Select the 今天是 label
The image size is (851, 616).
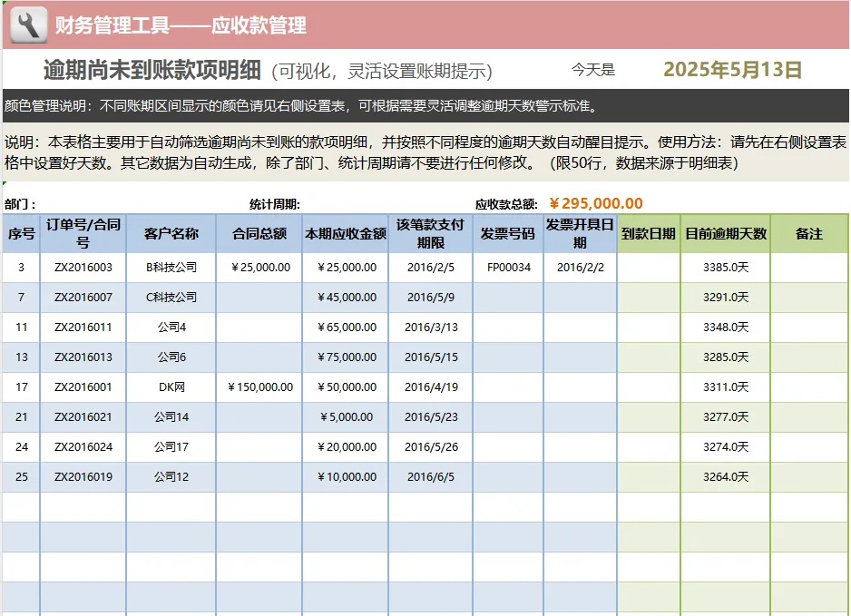pyautogui.click(x=593, y=70)
